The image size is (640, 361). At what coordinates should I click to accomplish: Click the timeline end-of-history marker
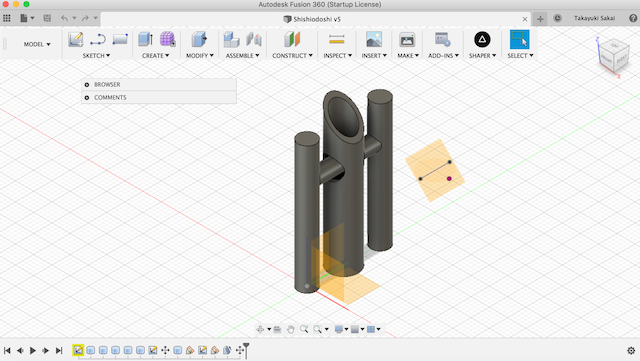(246, 350)
